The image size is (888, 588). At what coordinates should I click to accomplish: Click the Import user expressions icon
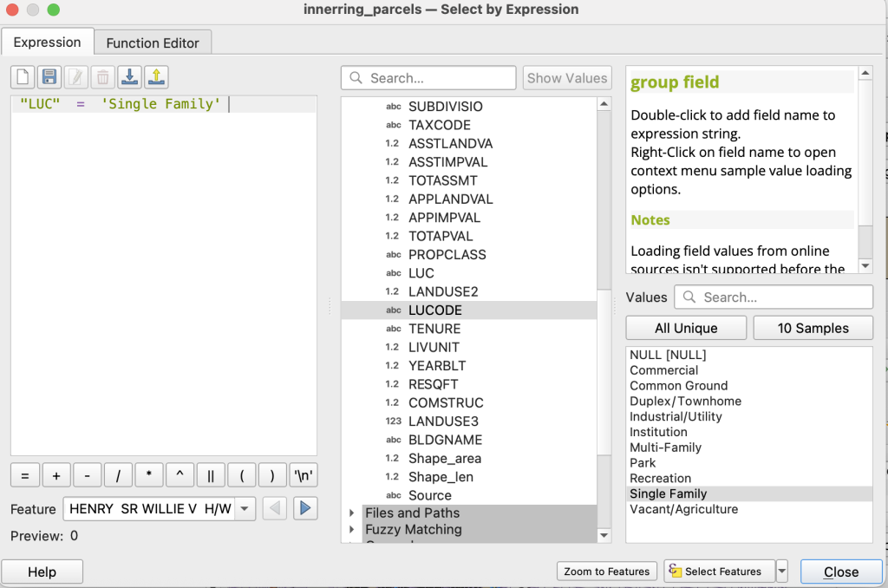129,77
